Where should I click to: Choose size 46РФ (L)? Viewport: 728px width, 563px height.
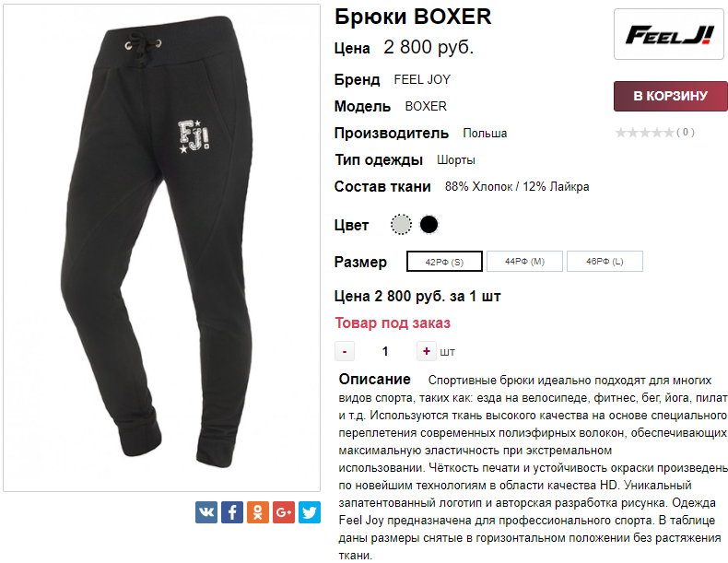tap(605, 262)
